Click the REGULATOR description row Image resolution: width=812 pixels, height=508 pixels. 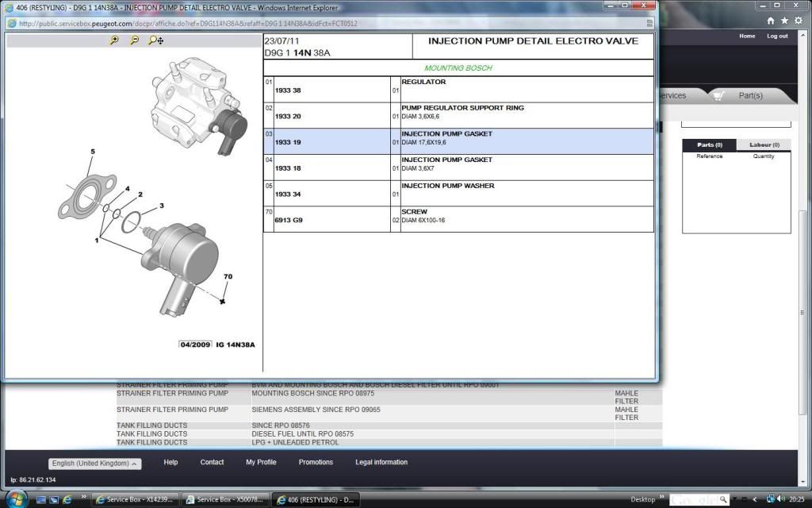527,89
